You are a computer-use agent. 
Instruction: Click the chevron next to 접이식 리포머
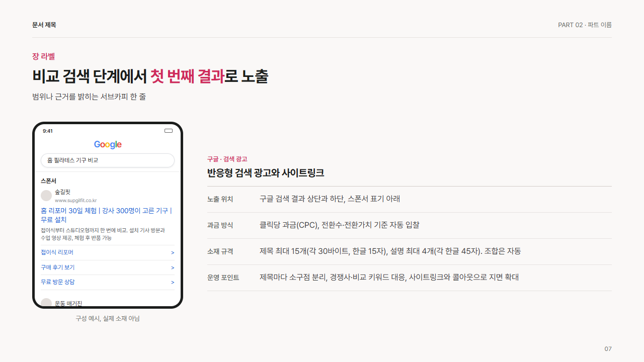pyautogui.click(x=173, y=253)
